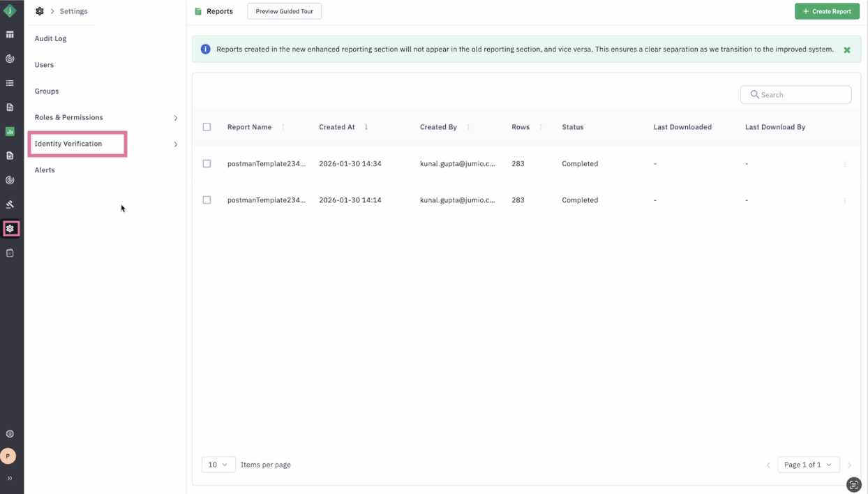Expand sidebar with the double-chevron icon
The height and width of the screenshot is (494, 868).
(10, 479)
